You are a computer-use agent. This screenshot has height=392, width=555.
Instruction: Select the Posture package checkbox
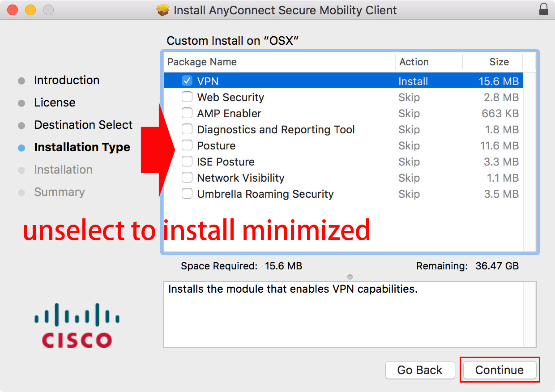(187, 145)
